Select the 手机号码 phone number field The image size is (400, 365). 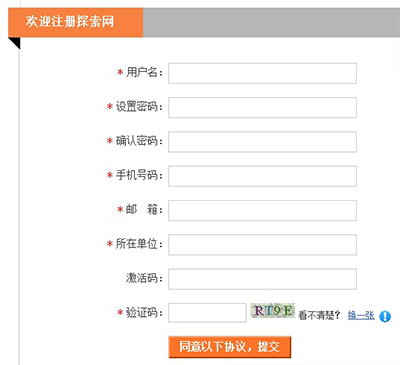click(x=262, y=176)
